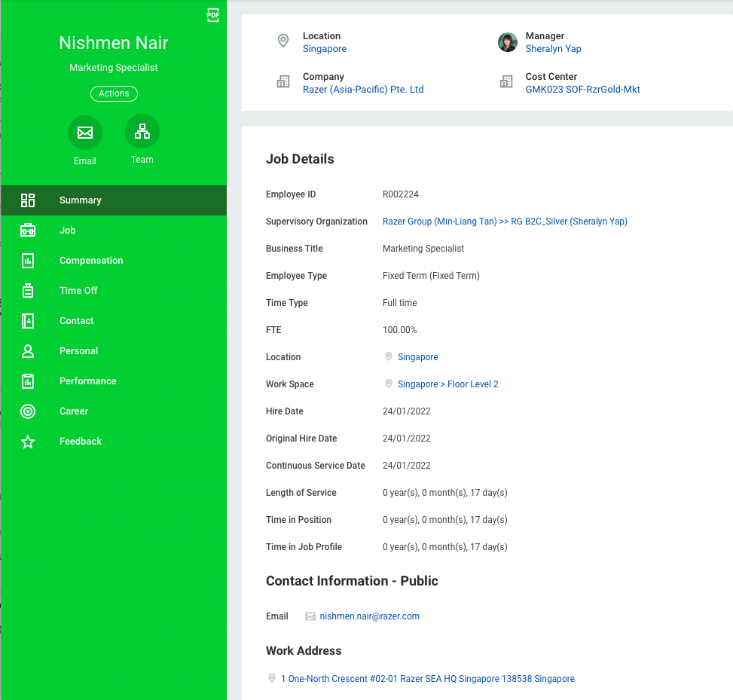Click the pin icon in Location row
Screen dimensions: 733x700
click(x=389, y=356)
